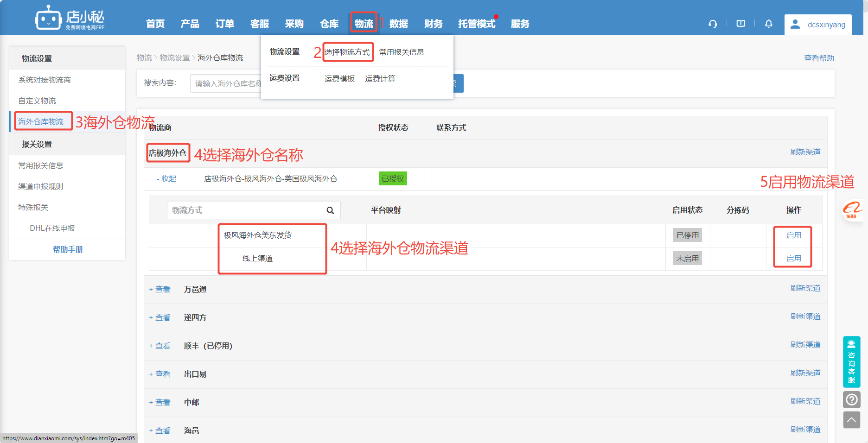Refresh channels for 店极海外仓
The width and height of the screenshot is (868, 443).
pyautogui.click(x=805, y=152)
